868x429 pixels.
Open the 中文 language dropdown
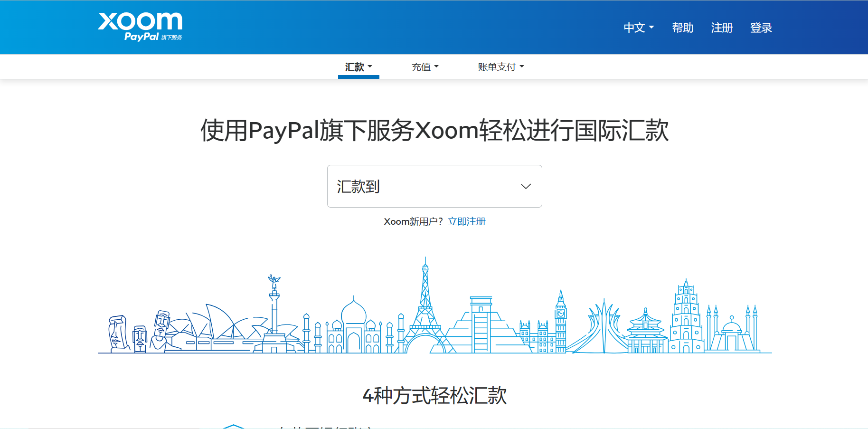pos(639,28)
